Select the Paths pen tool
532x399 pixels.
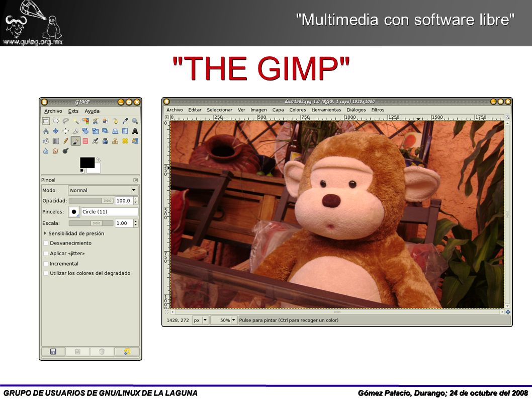pos(115,121)
